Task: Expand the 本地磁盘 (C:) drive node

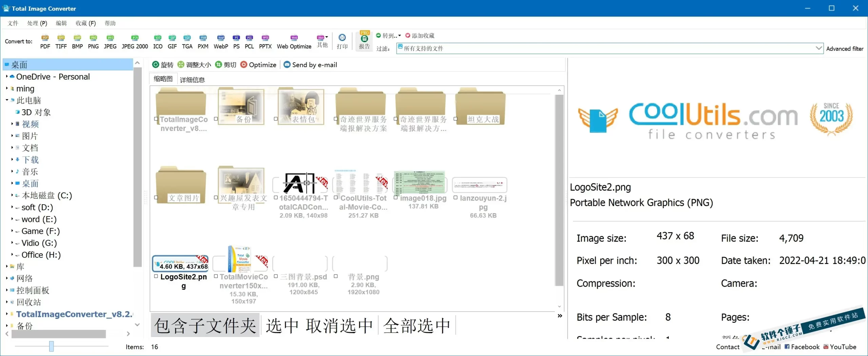Action: (x=12, y=195)
